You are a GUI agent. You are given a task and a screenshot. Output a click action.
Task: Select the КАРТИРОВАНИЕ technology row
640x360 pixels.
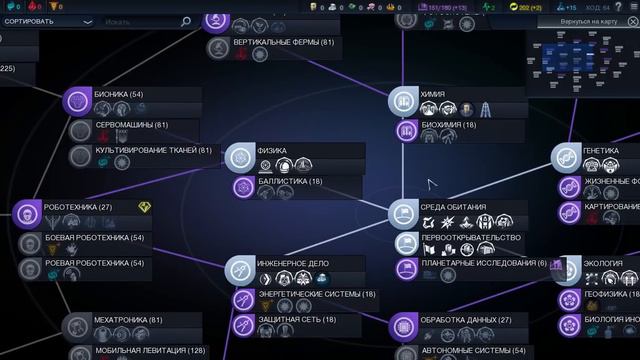click(599, 213)
